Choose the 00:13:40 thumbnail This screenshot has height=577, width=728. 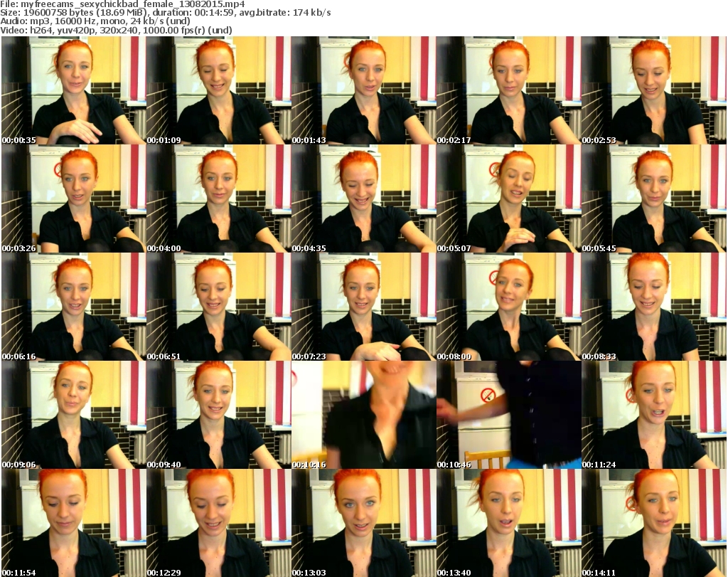[x=509, y=523]
